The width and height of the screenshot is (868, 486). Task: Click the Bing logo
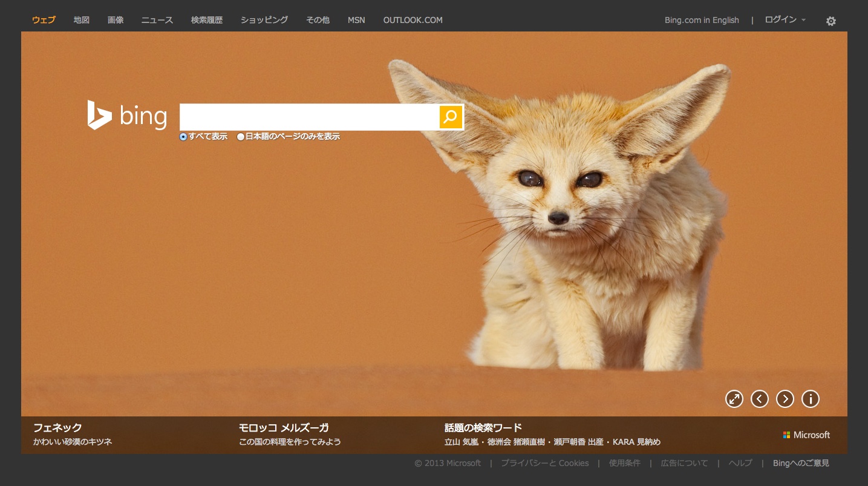coord(127,116)
